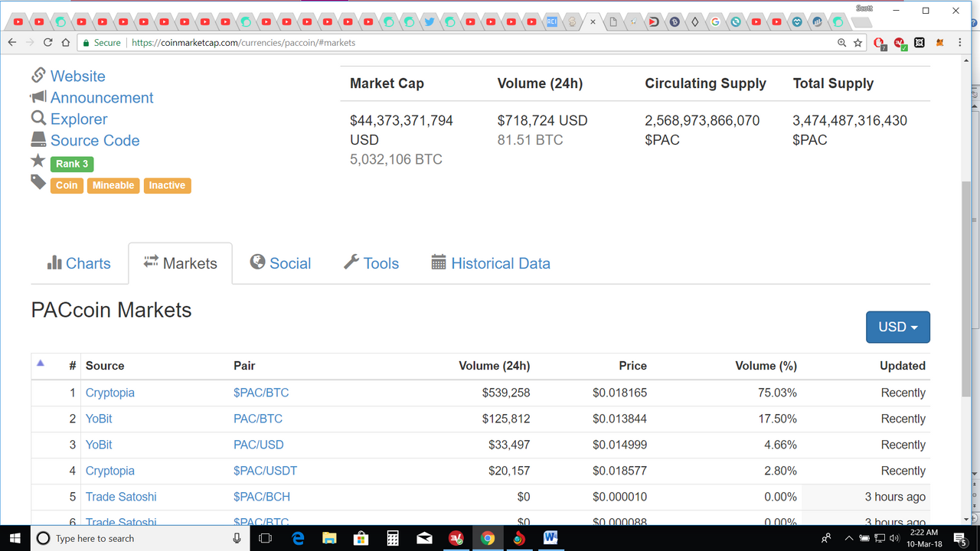
Task: Sort table by Pair column
Action: 244,366
